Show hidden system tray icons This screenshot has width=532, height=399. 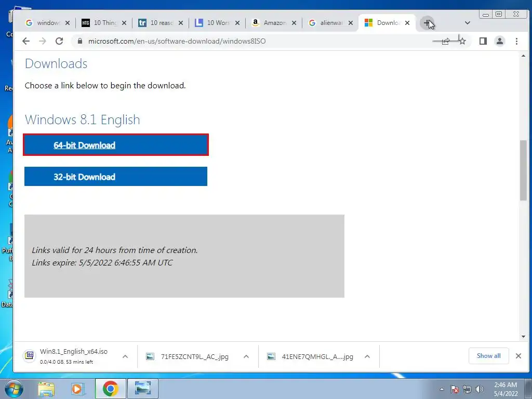(x=442, y=389)
